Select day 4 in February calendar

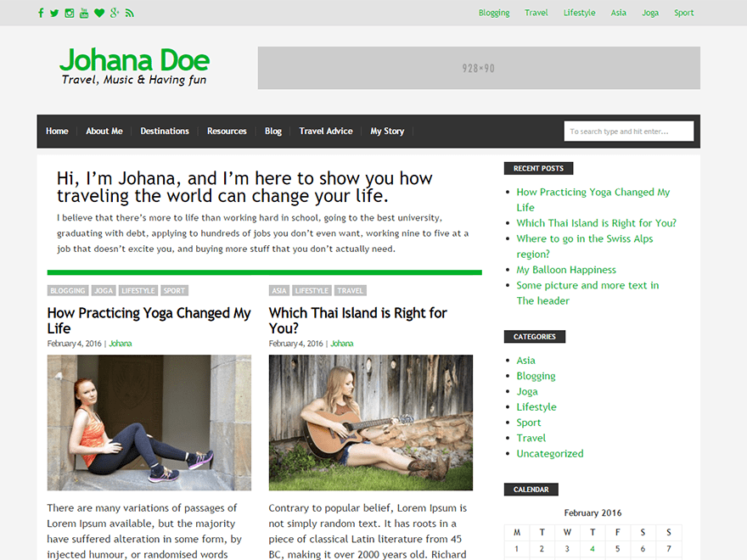593,549
